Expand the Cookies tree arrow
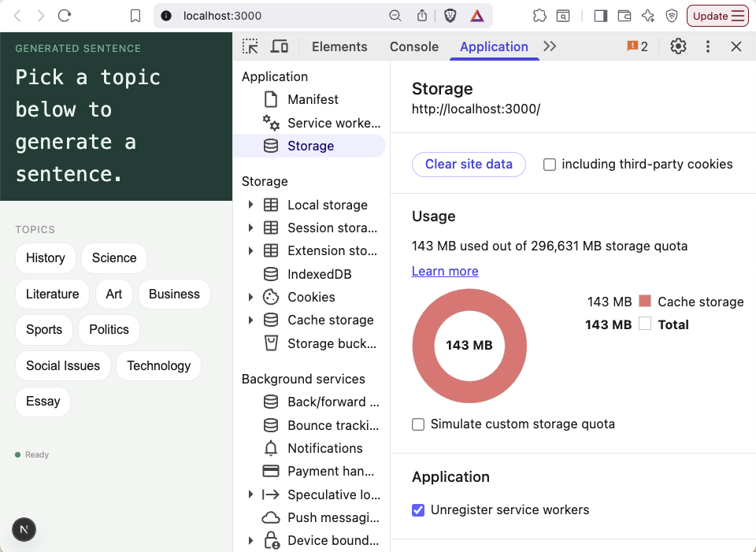756x552 pixels. click(250, 297)
